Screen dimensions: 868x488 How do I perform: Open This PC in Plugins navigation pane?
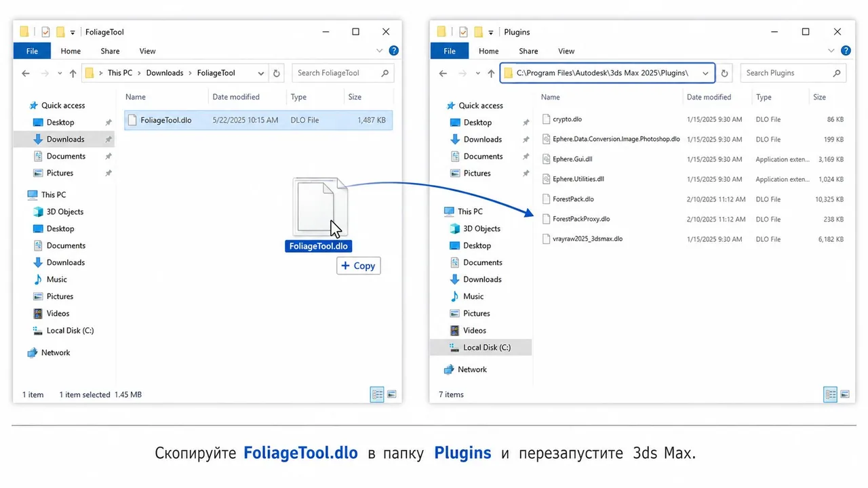tap(470, 211)
